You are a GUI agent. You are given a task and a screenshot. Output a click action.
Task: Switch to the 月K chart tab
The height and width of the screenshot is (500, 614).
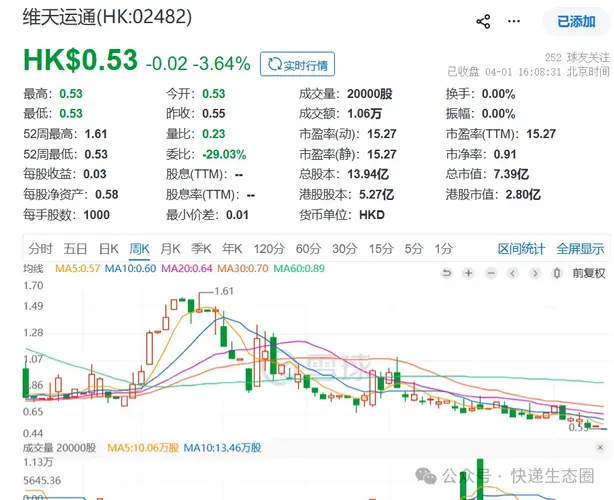coord(170,249)
